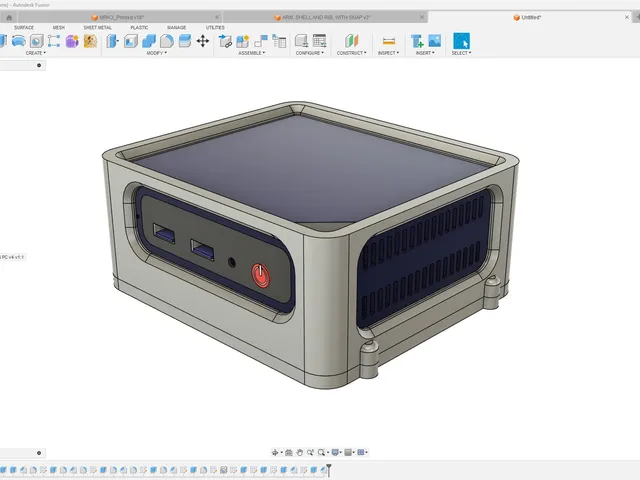Screen dimensions: 640x480
Task: Select the Move/Copy arrows tool
Action: click(203, 41)
